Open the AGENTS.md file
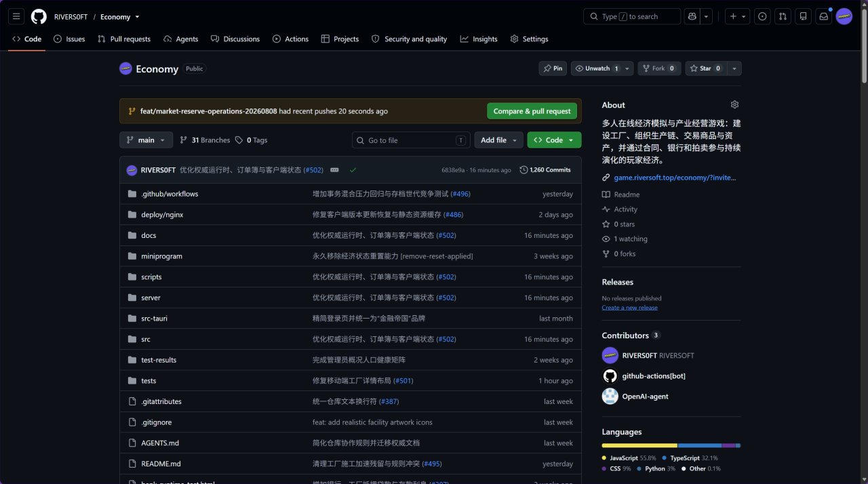 tap(160, 443)
